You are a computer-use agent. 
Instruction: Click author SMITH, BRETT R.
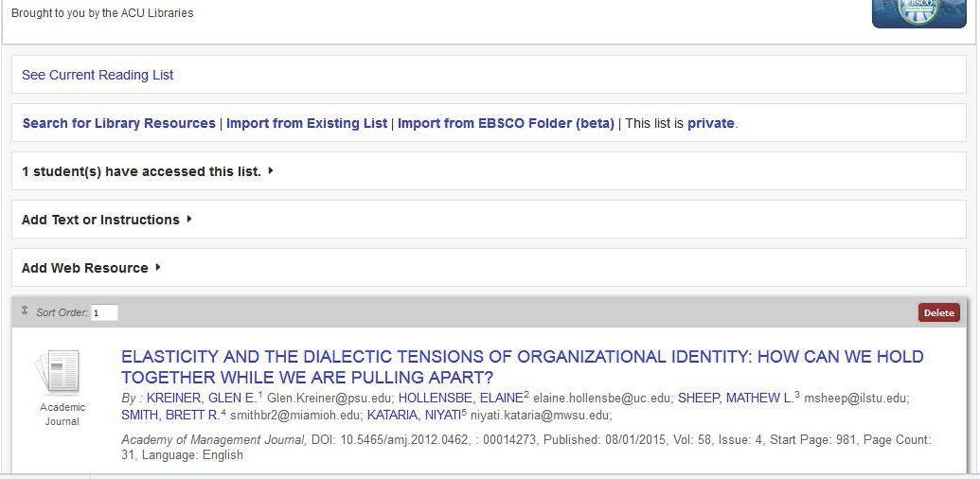[170, 415]
